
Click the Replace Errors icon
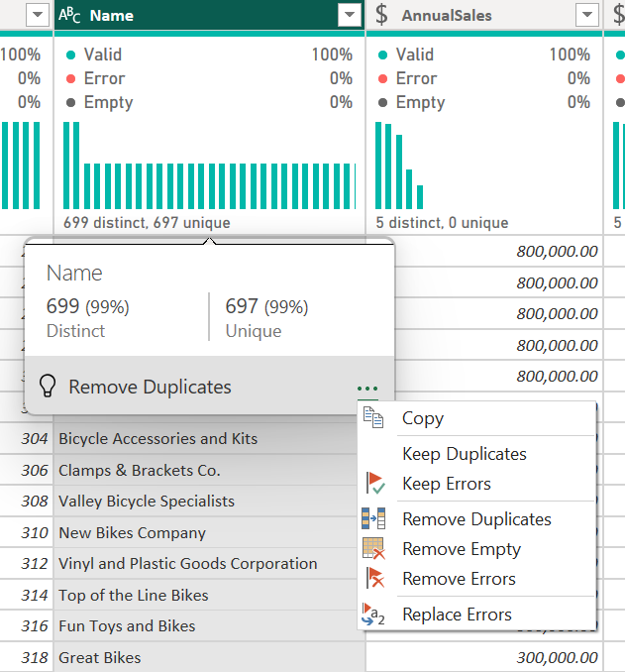373,615
